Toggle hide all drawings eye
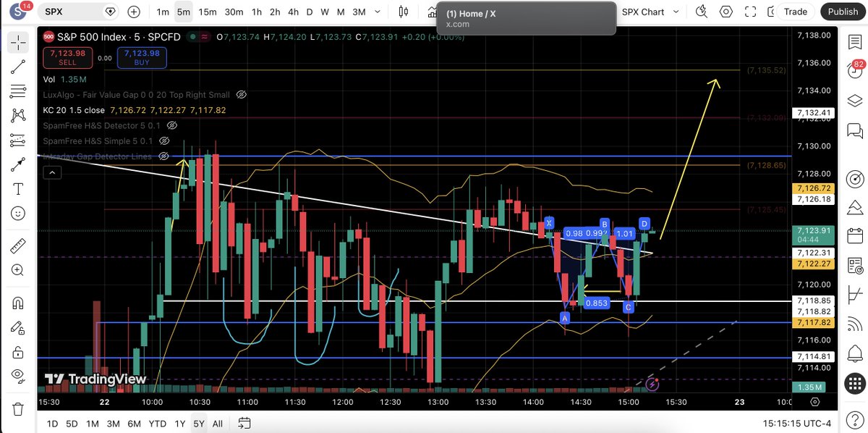This screenshot has height=433, width=868. (x=18, y=377)
